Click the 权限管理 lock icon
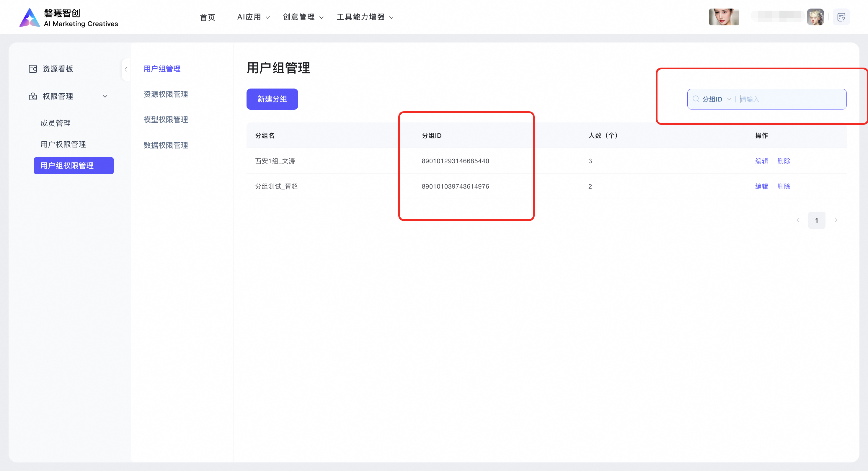The image size is (868, 471). point(33,97)
